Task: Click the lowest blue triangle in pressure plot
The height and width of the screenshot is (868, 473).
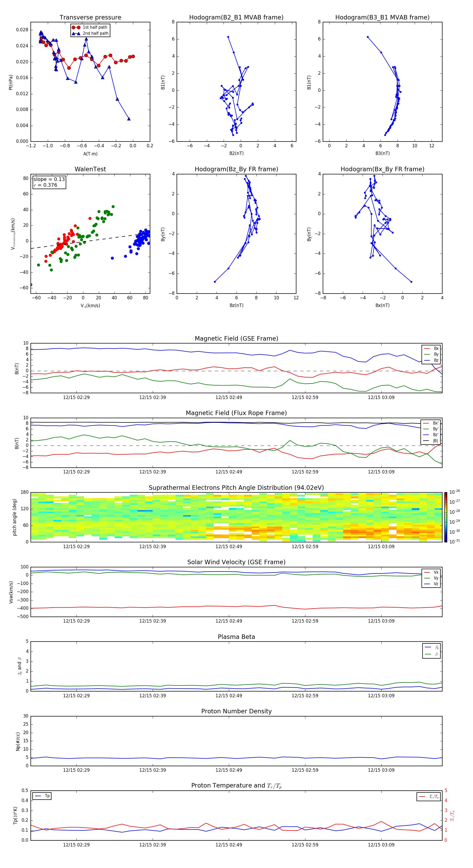Action: point(128,119)
